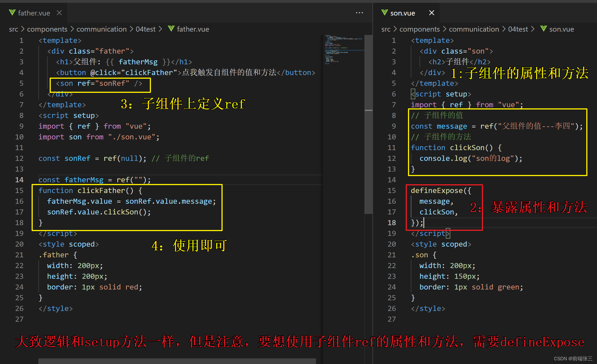Screen dimensions: 597x364
Task: Switch to the father.vue editor tab
Action: click(x=34, y=13)
